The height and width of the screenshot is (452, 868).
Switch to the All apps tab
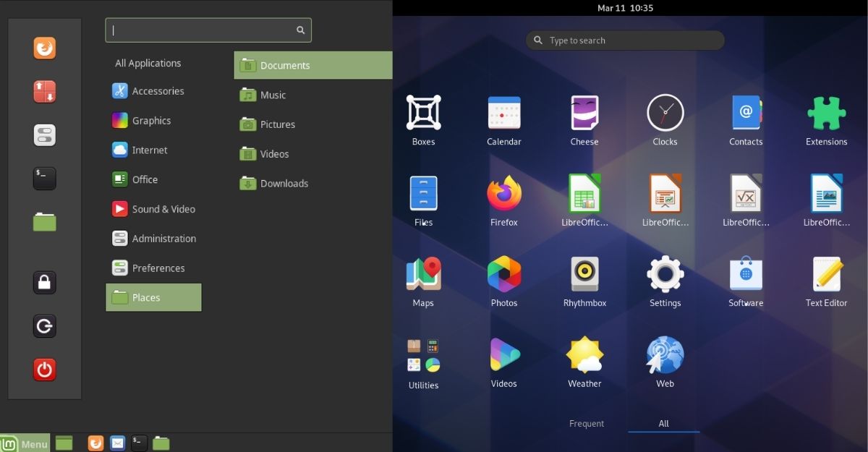663,424
